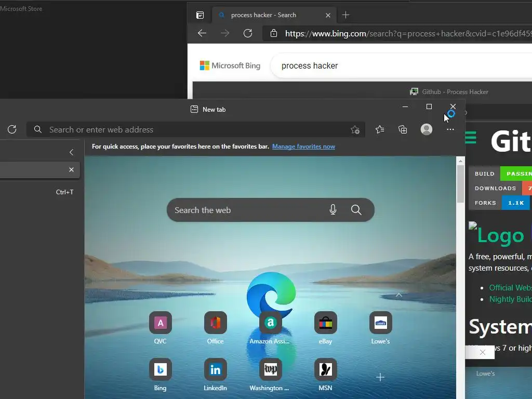Reload the Bing search page
The image size is (532, 399).
[248, 33]
